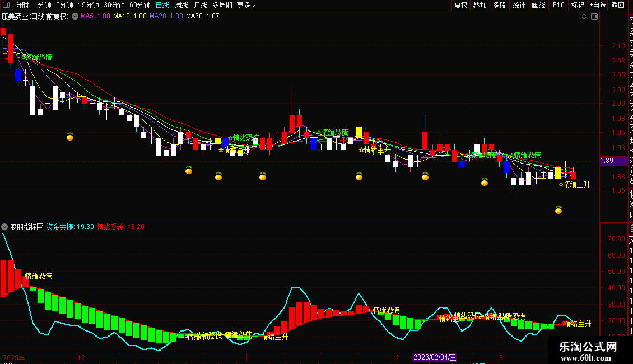The image size is (633, 364).
Task: Open the 康美药业 chart settings round arrow
Action: 75,16
